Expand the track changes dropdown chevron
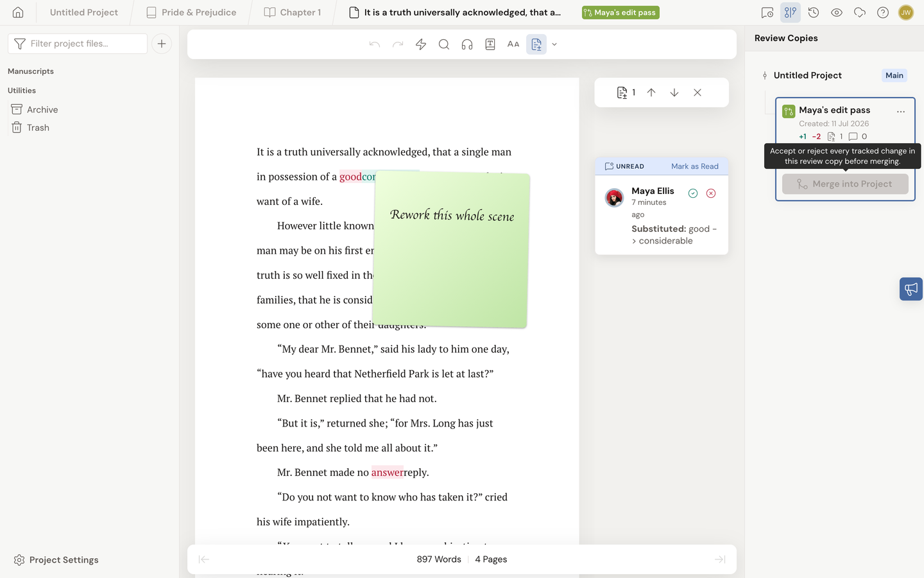The width and height of the screenshot is (924, 578). (554, 44)
